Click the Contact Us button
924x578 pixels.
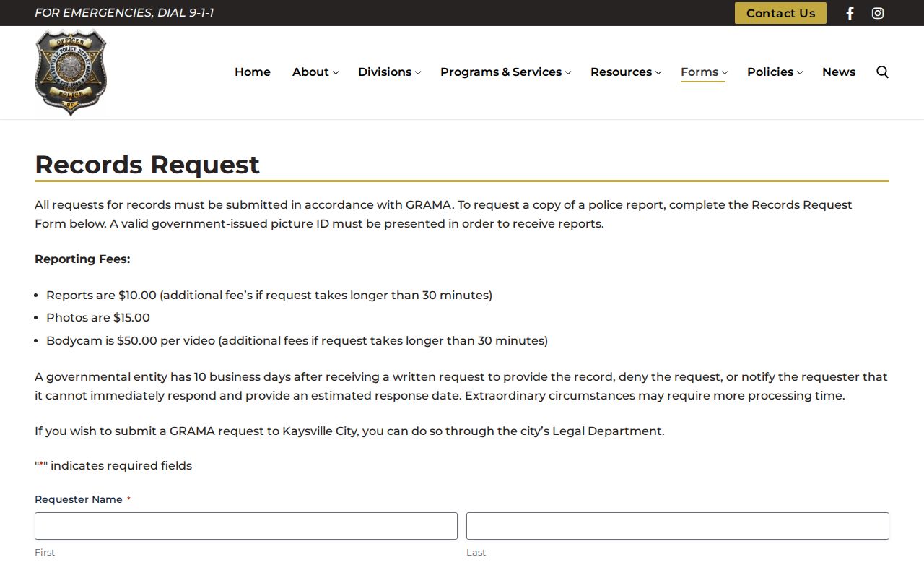(x=780, y=13)
